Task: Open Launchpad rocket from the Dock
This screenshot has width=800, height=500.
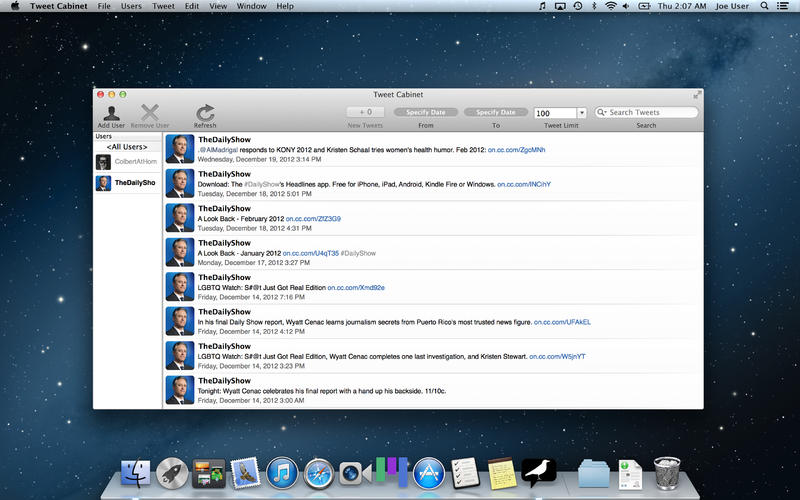Action: pyautogui.click(x=172, y=473)
